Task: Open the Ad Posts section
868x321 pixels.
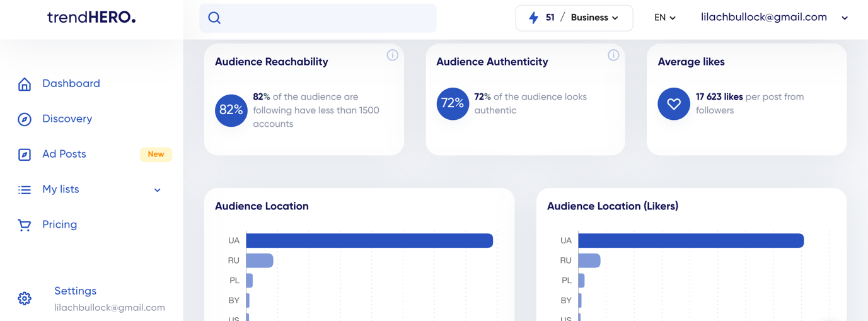Action: point(64,154)
